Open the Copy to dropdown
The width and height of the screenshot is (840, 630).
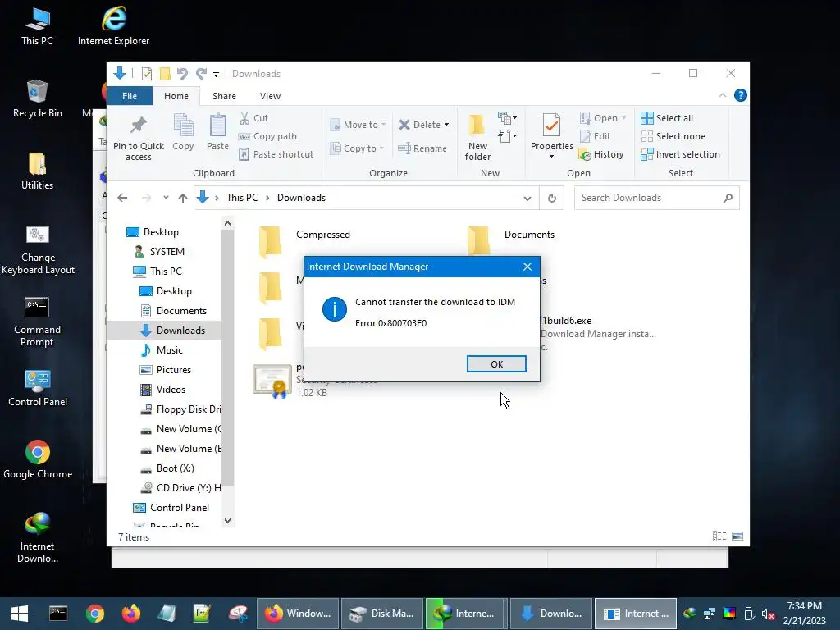tap(357, 148)
